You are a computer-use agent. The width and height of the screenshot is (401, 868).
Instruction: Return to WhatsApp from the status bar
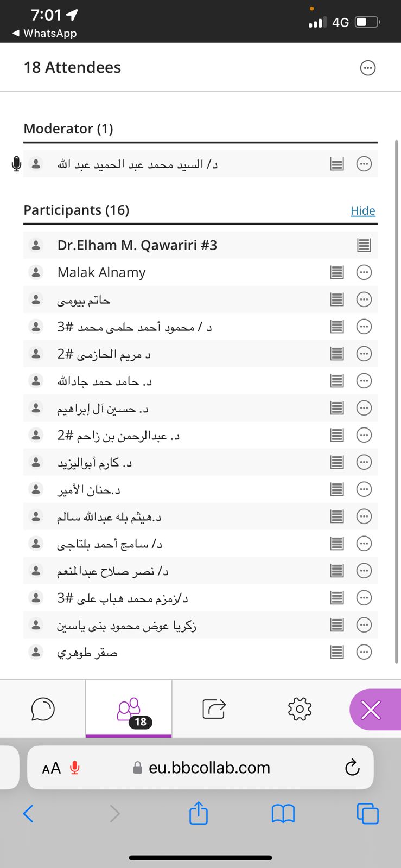[x=44, y=33]
